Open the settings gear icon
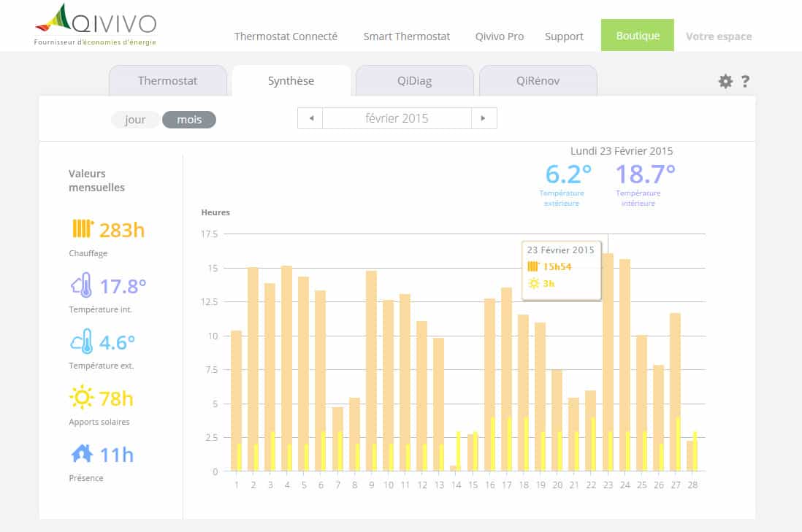802x532 pixels. pos(725,81)
